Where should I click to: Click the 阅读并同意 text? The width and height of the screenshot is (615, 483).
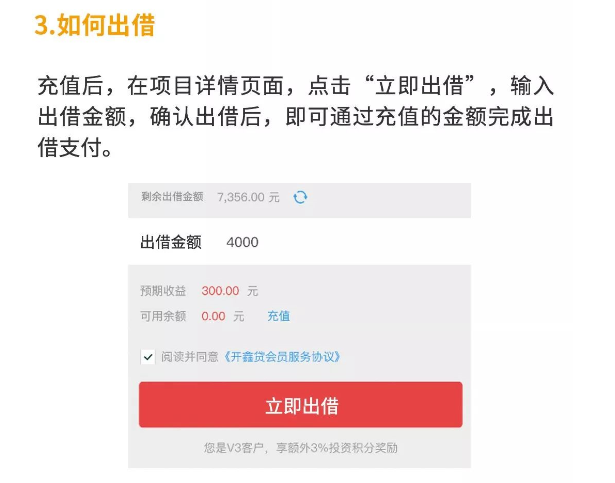point(191,356)
